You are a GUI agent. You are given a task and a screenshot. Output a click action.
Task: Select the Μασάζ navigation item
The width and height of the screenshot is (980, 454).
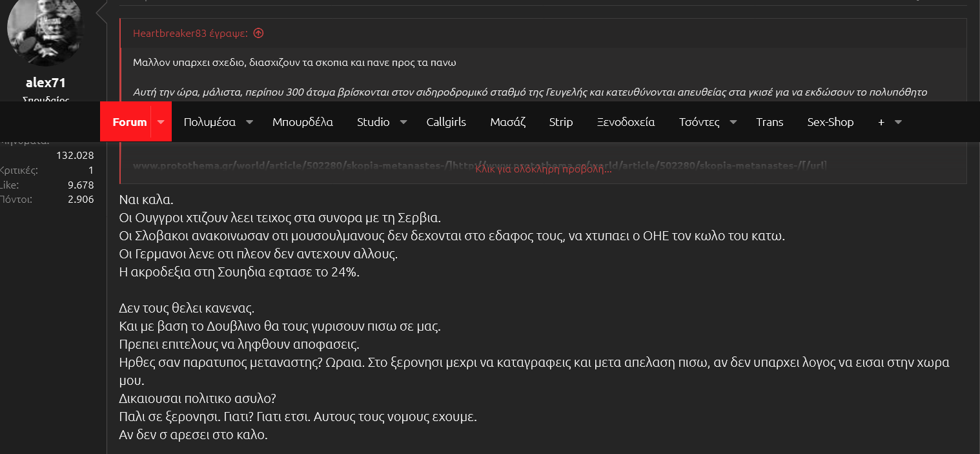(507, 122)
